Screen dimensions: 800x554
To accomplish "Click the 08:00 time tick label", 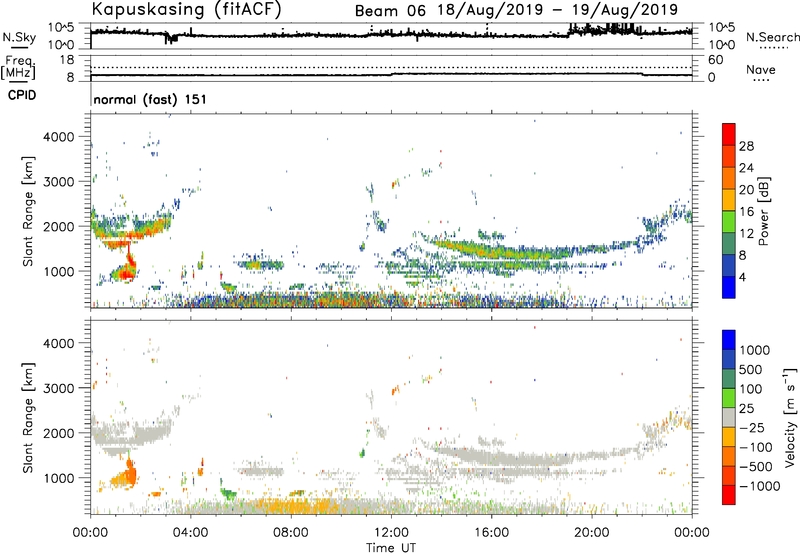I will (291, 533).
